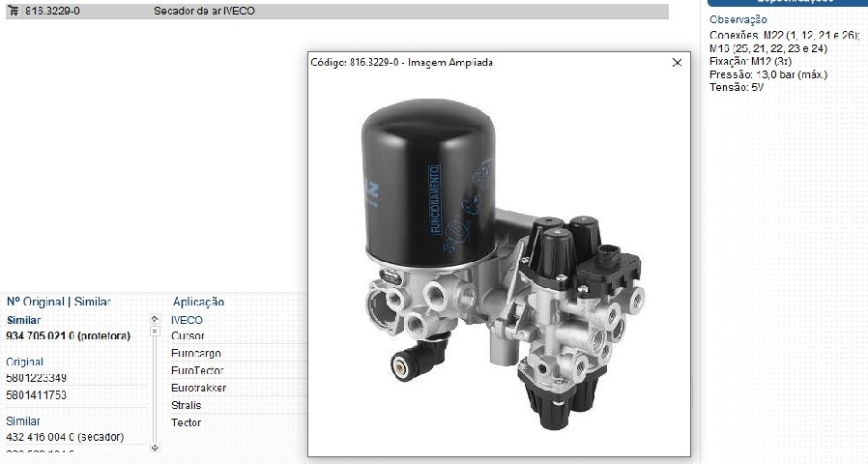Open the Especificações tab header
The height and width of the screenshot is (464, 868).
point(784,3)
